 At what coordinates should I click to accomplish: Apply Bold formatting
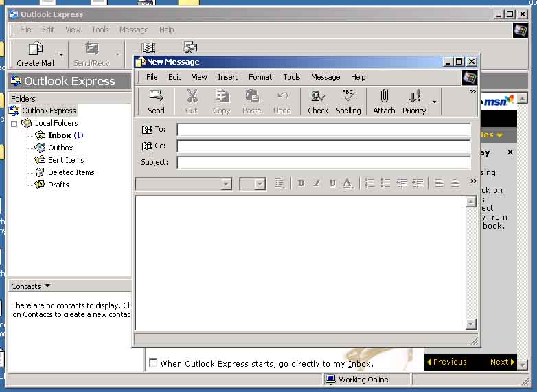(x=301, y=183)
